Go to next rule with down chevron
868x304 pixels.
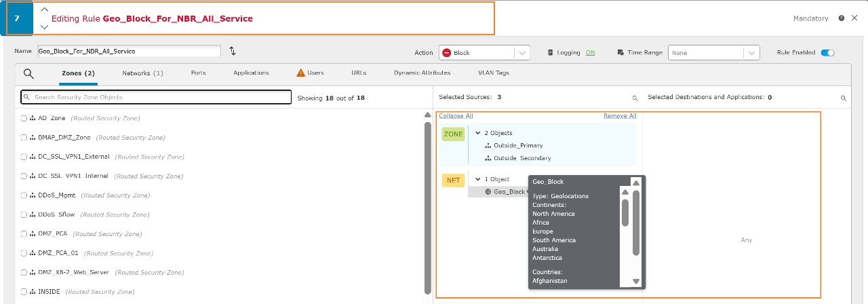click(44, 27)
